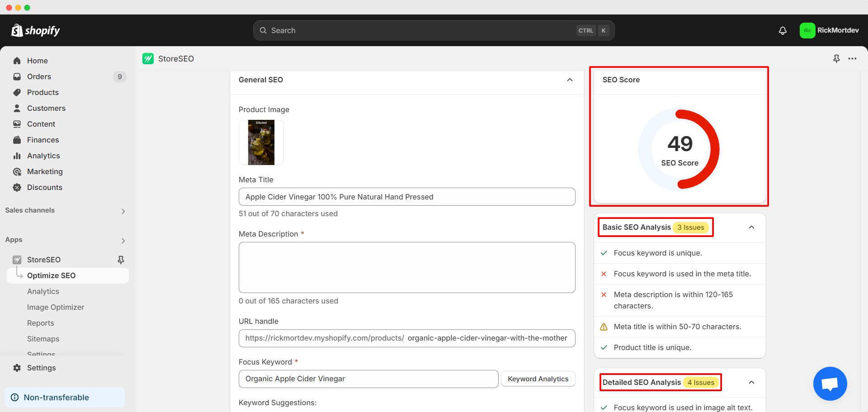Click the Keyword Analytics button
Image resolution: width=868 pixels, height=412 pixels.
pos(538,379)
